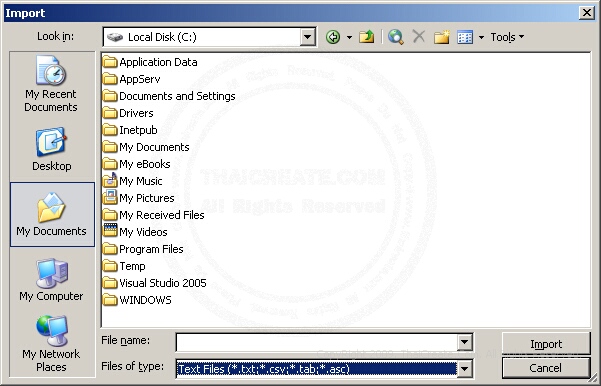
Task: Click the Delete (X) toolbar icon
Action: point(419,37)
